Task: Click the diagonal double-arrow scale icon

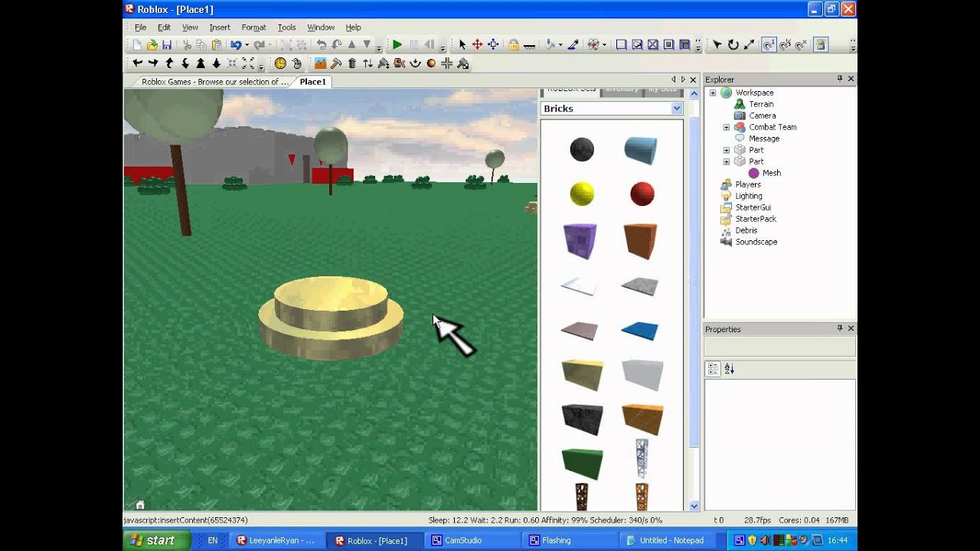Action: click(749, 45)
